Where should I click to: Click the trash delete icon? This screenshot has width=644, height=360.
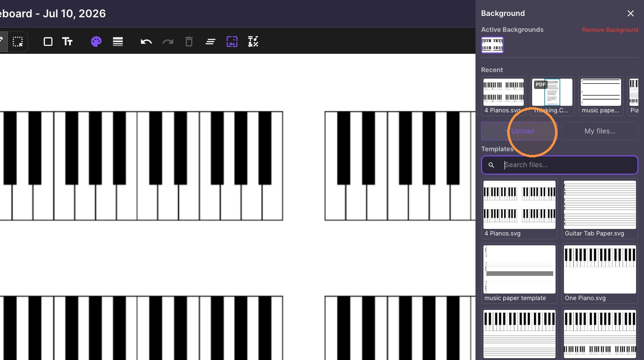coord(189,42)
